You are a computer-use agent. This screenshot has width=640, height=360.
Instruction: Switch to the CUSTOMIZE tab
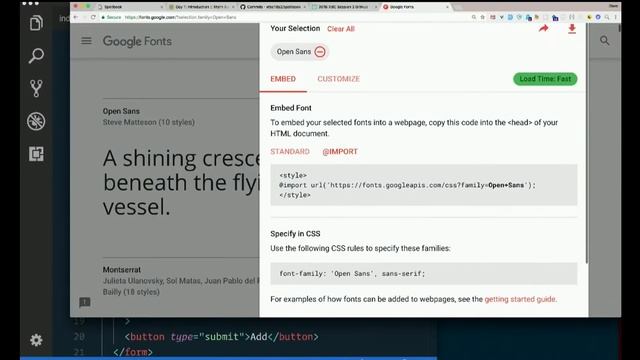point(338,79)
